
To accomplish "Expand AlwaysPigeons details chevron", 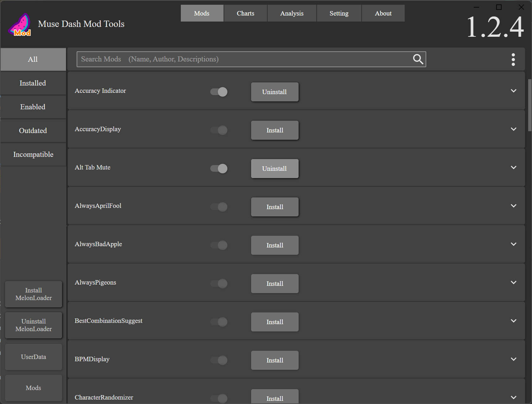I will click(514, 283).
